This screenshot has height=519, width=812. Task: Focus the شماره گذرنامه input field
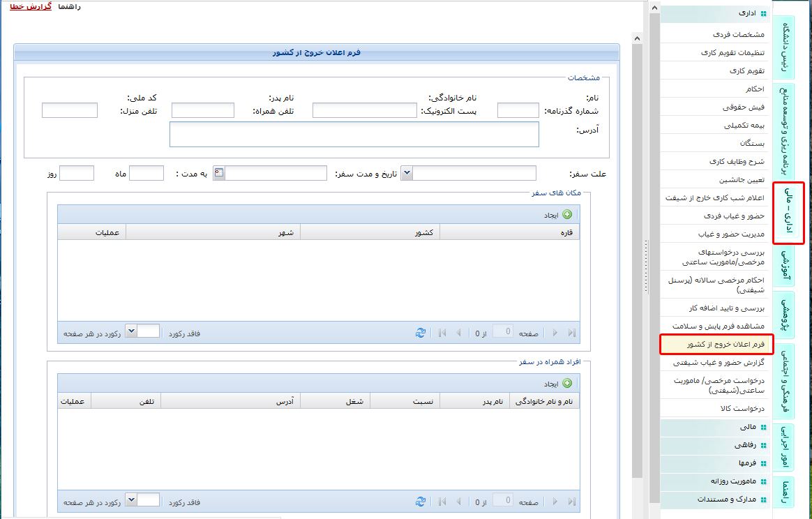(x=518, y=110)
